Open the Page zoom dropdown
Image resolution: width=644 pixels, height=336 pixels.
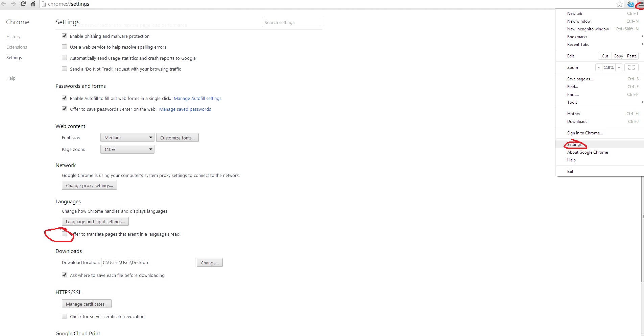(x=127, y=149)
